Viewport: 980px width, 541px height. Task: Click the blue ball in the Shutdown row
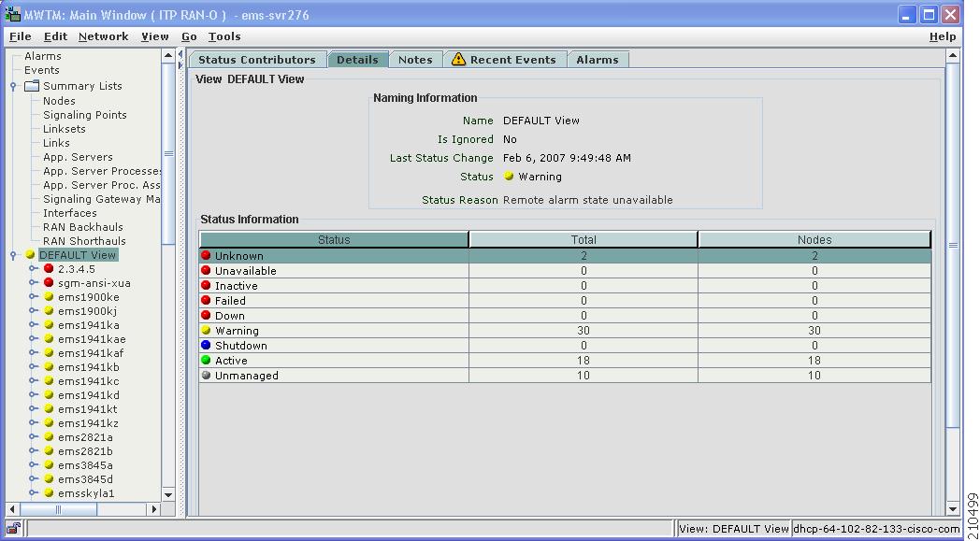[207, 346]
